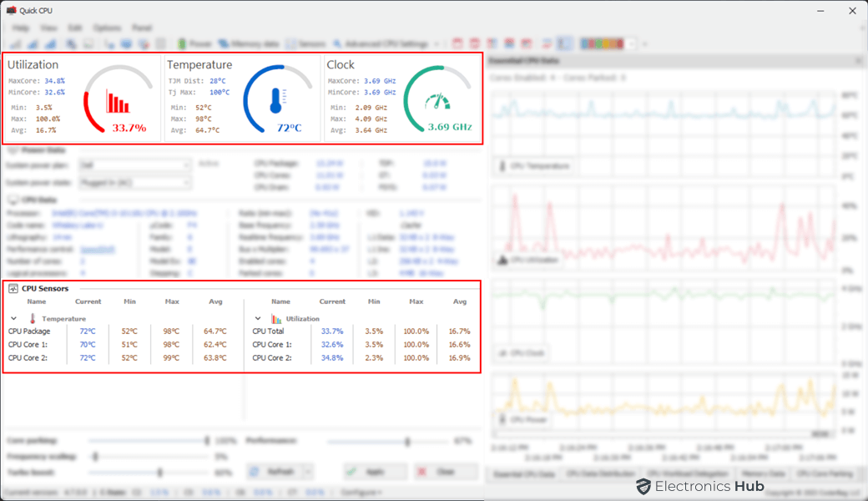Open the System power state combo box
868x501 pixels.
point(135,183)
